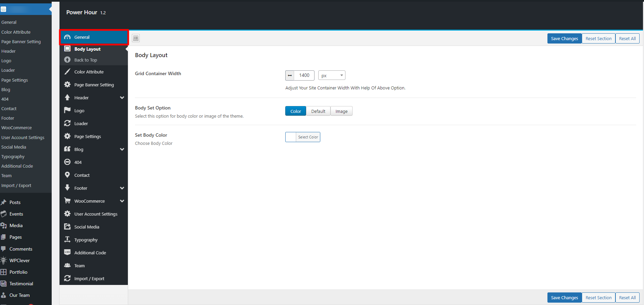Click the Color Attribute brush icon

[x=67, y=71]
